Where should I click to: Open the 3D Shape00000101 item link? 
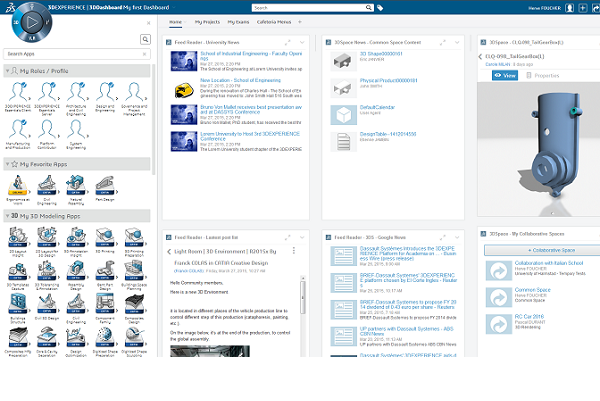click(x=381, y=54)
